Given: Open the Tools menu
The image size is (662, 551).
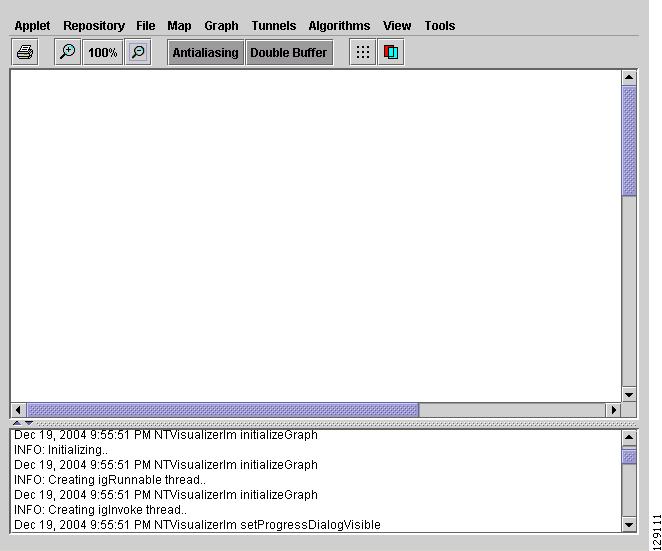Looking at the screenshot, I should click(440, 26).
